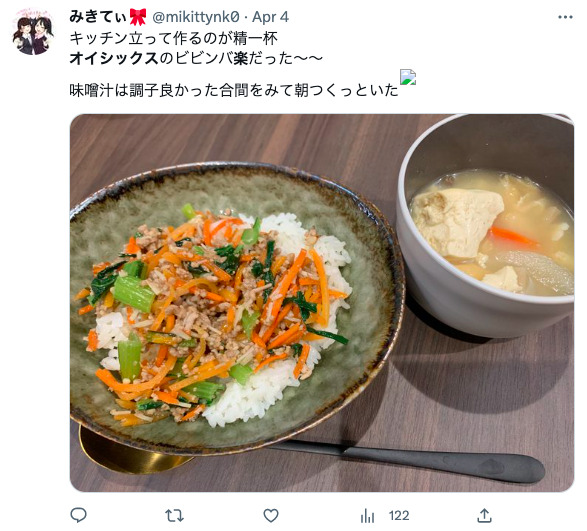This screenshot has height=531, width=587.
Task: Click the bold オイシックス text
Action: pyautogui.click(x=114, y=58)
